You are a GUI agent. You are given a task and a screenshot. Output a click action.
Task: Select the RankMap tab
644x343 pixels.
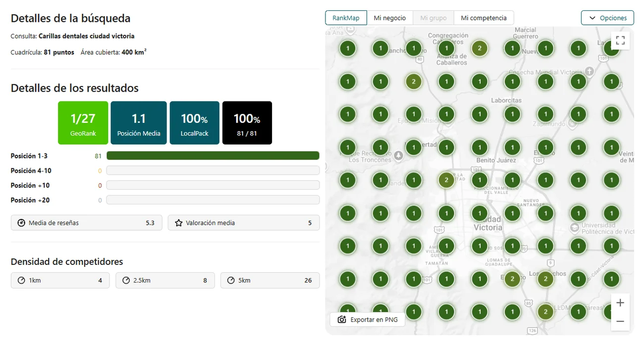click(346, 18)
